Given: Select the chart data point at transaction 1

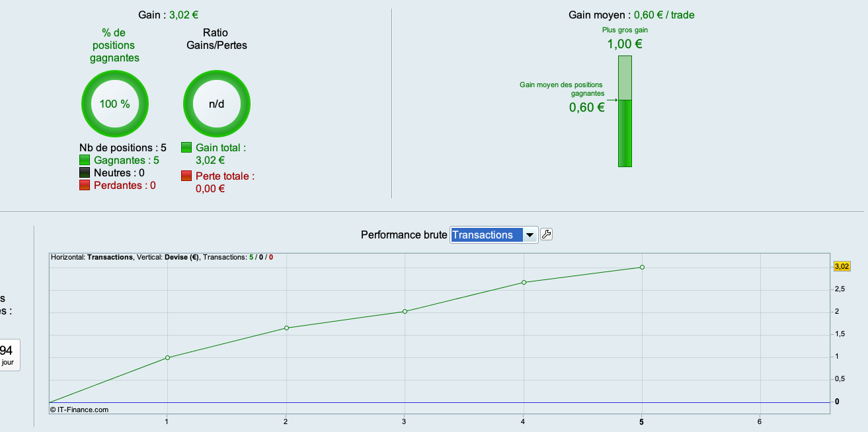Looking at the screenshot, I should [x=167, y=357].
